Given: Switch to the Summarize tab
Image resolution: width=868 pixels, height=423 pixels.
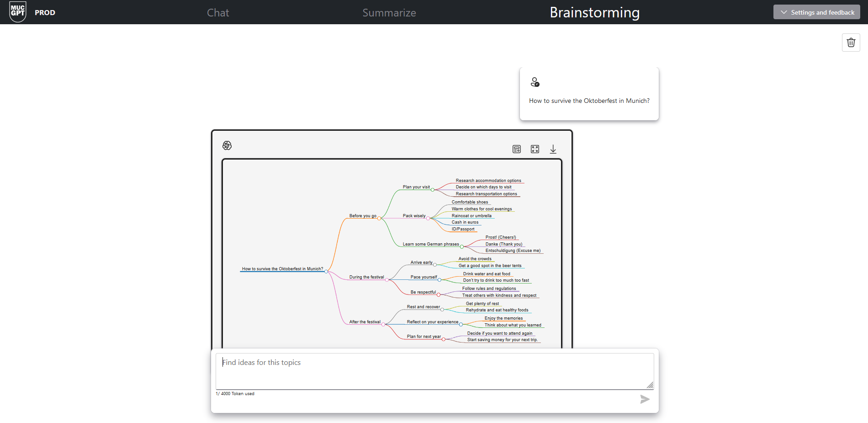Looking at the screenshot, I should (389, 13).
